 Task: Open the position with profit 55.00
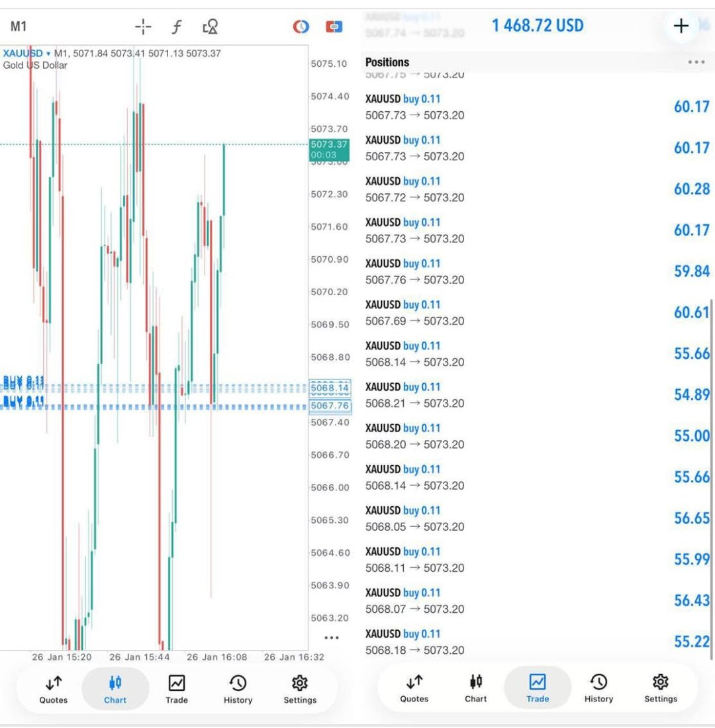538,436
